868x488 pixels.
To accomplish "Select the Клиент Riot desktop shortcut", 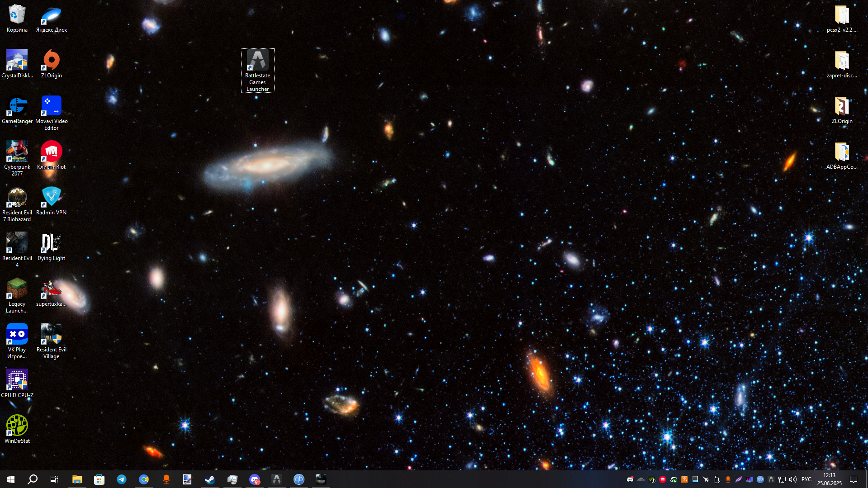I will [52, 156].
